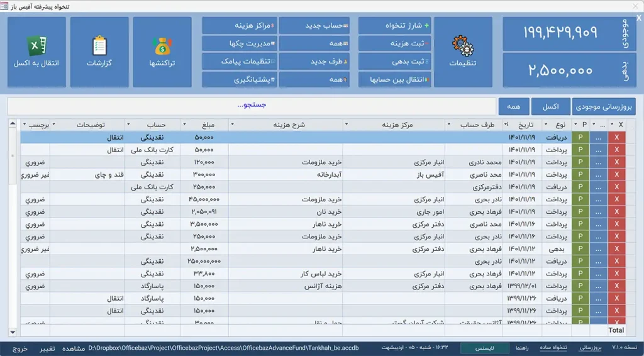Click blue ... on the 45,000,000 row
644x356 pixels.
coord(599,199)
